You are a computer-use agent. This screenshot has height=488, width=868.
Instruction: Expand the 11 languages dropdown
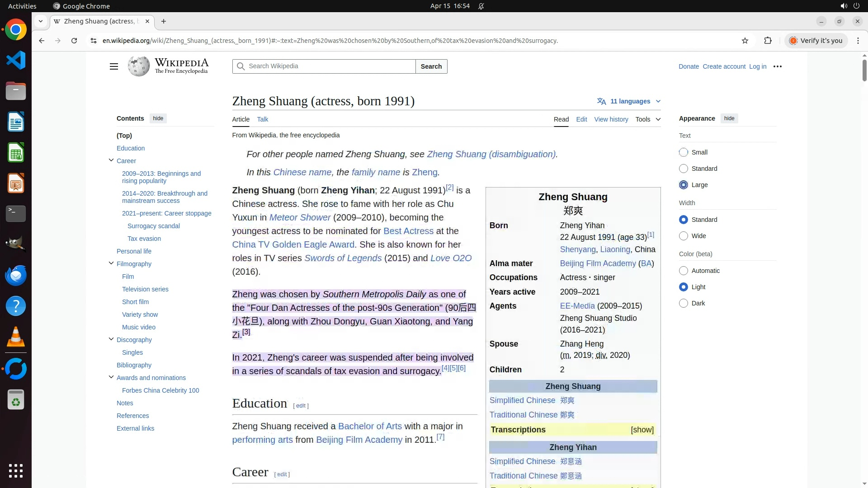(629, 101)
